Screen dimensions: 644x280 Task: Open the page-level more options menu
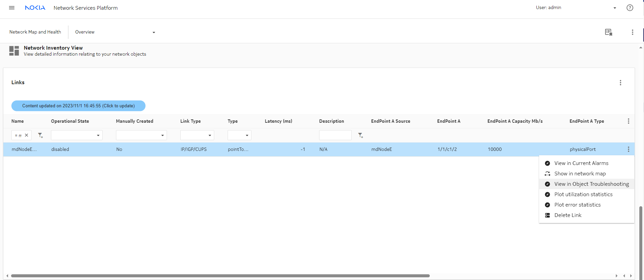(632, 32)
